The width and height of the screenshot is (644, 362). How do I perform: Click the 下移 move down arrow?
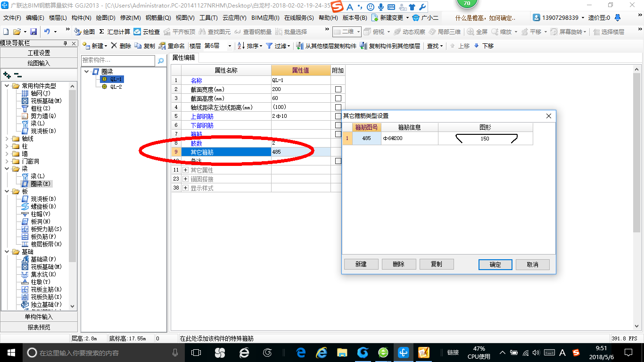click(x=484, y=46)
